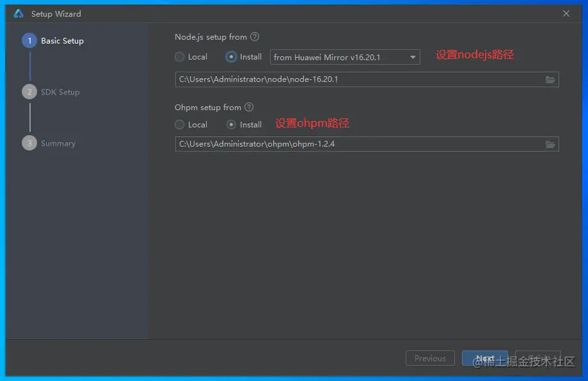Click the Previous button
This screenshot has width=588, height=381.
[x=430, y=358]
